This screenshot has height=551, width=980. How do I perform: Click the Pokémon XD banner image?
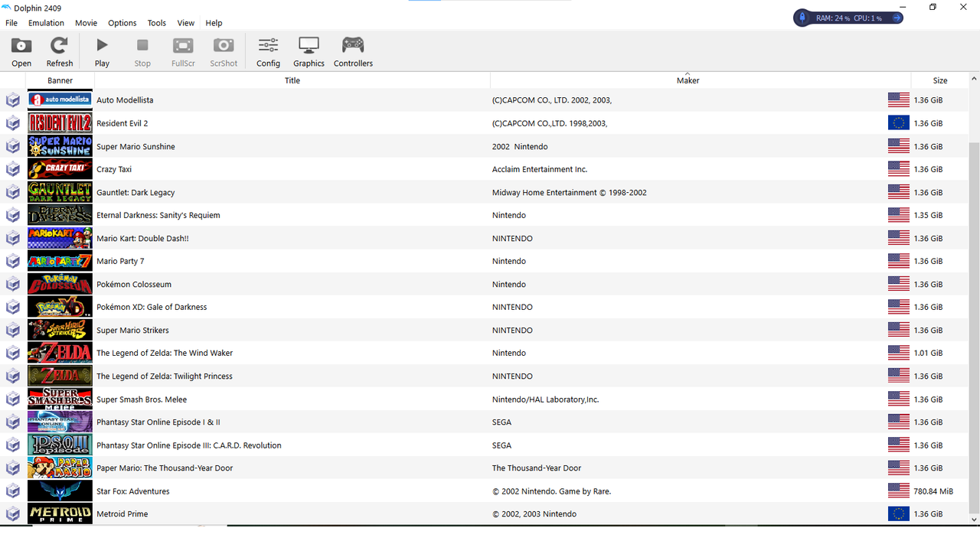60,307
